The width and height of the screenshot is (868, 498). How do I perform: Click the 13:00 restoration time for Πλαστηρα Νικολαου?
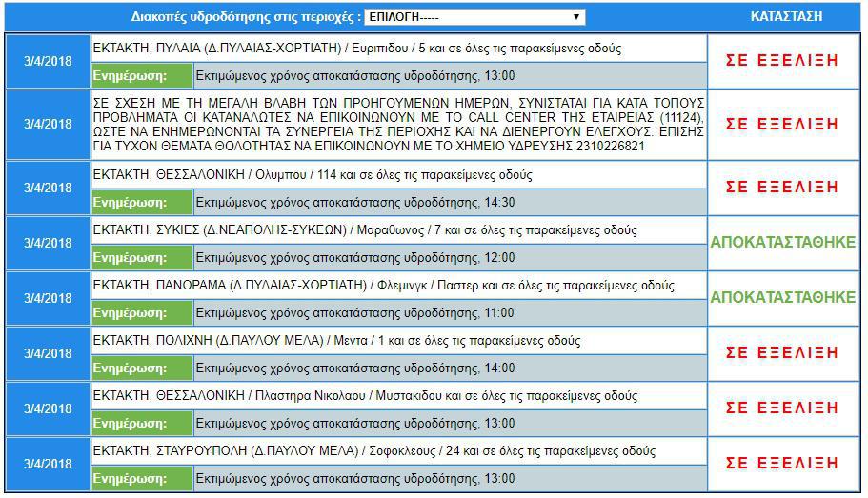(355, 424)
